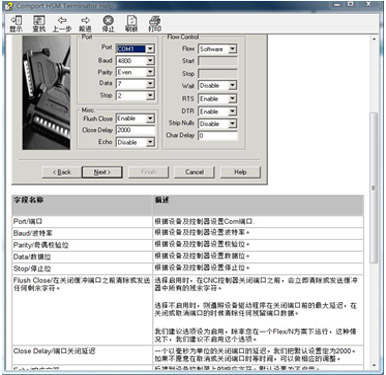Screen dimensions: 386x375
Task: Click the Baud/波特率 table cell
Action: [82, 233]
